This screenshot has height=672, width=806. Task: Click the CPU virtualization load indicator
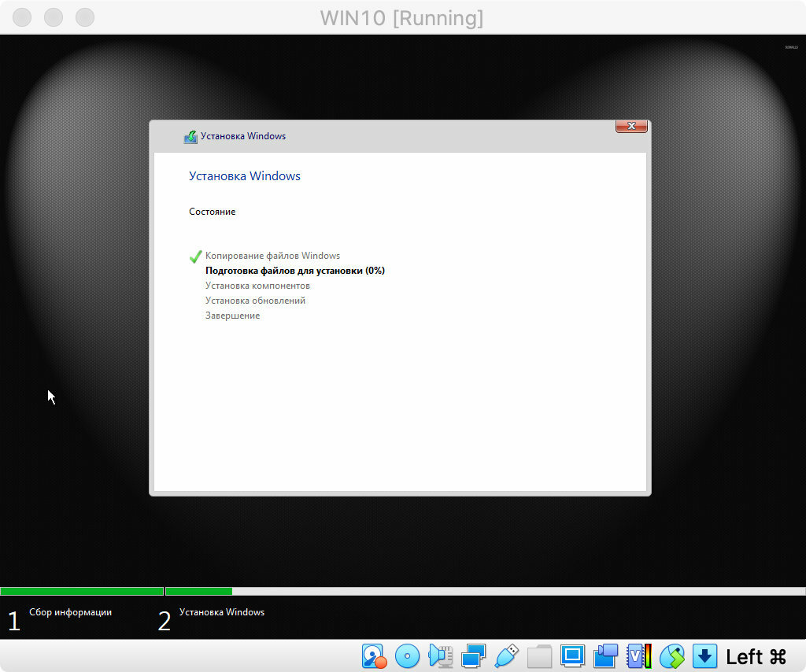point(639,656)
